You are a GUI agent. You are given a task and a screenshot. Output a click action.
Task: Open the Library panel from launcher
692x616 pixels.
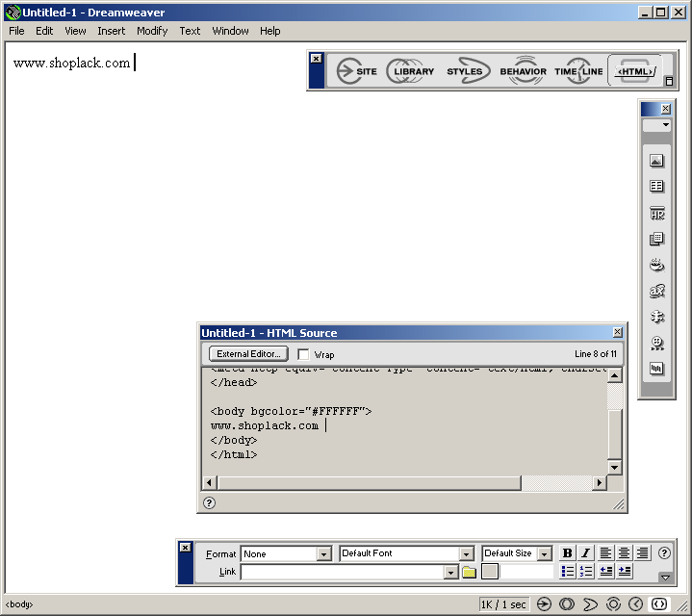click(x=411, y=71)
